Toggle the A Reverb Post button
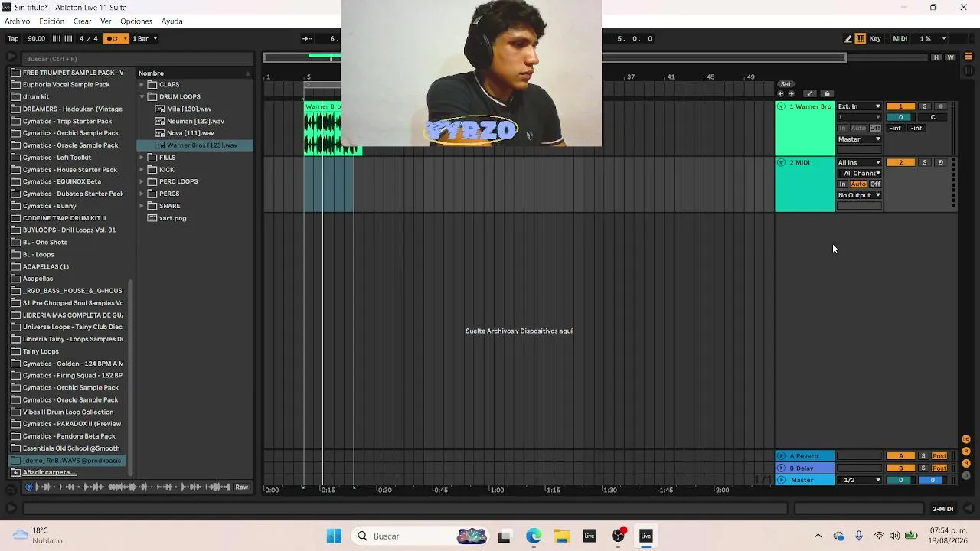 (x=939, y=456)
